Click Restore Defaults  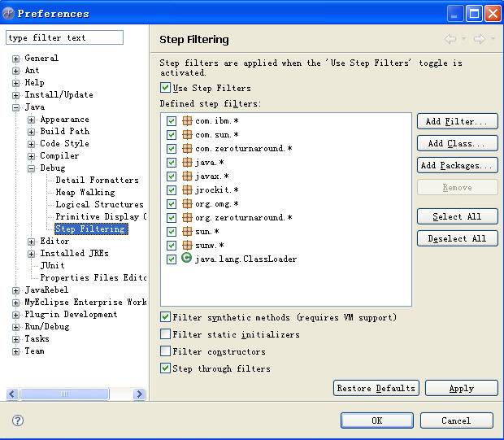(376, 388)
